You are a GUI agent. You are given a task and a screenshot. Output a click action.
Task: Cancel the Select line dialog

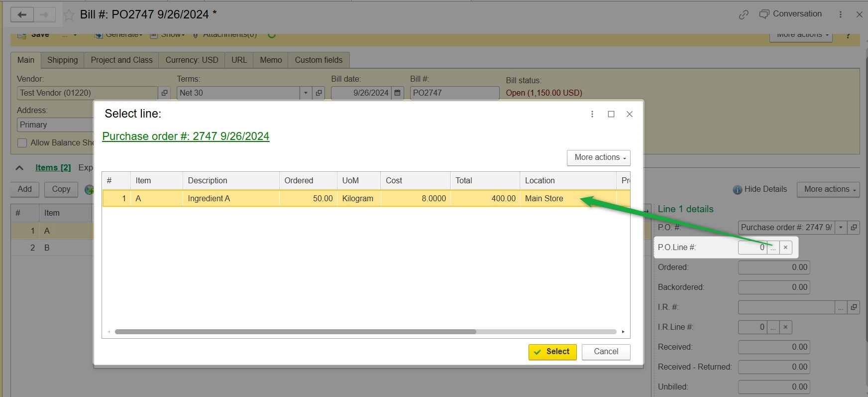(x=606, y=352)
